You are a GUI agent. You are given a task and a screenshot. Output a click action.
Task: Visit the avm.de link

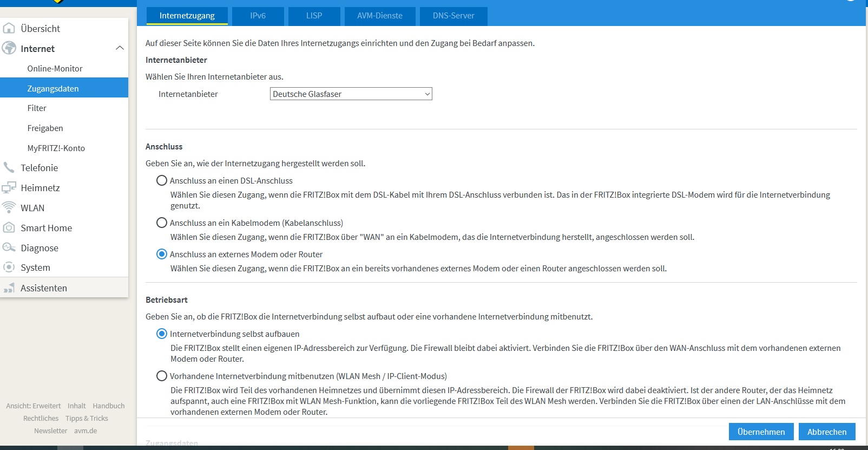pos(86,431)
